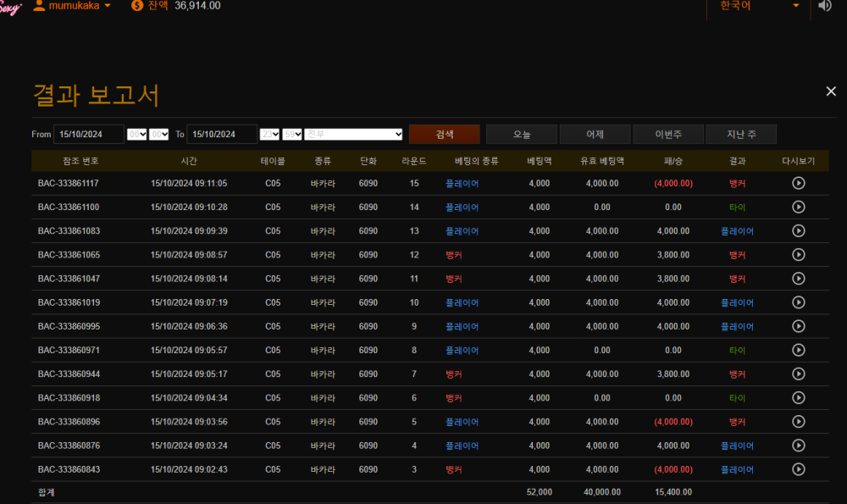Expand the 한국어 language selector

click(758, 6)
